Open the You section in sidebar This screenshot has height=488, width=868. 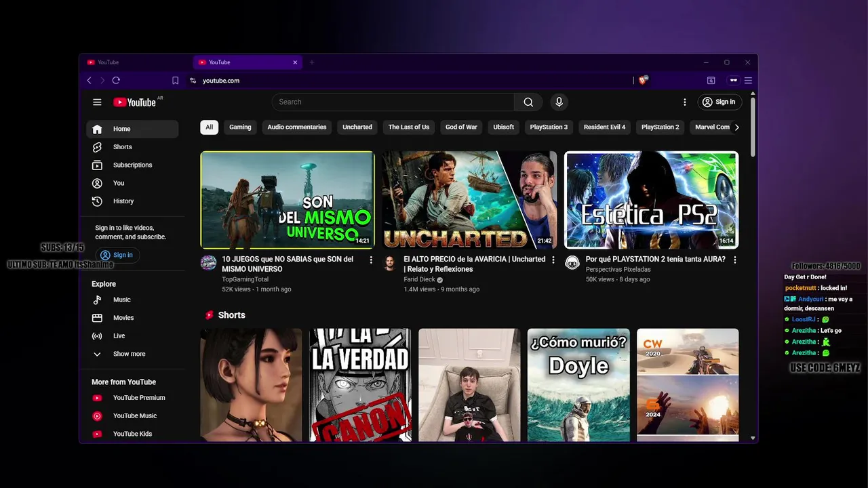[x=132, y=183]
